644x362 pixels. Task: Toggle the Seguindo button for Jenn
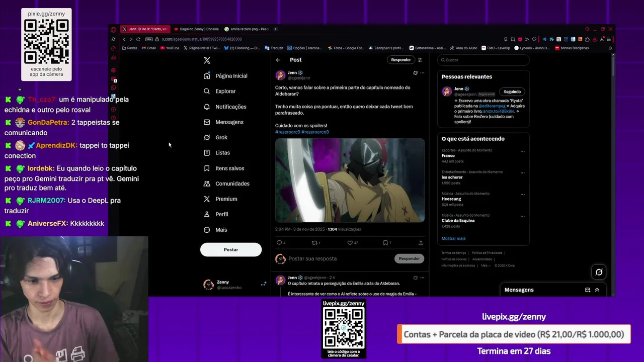pyautogui.click(x=512, y=92)
